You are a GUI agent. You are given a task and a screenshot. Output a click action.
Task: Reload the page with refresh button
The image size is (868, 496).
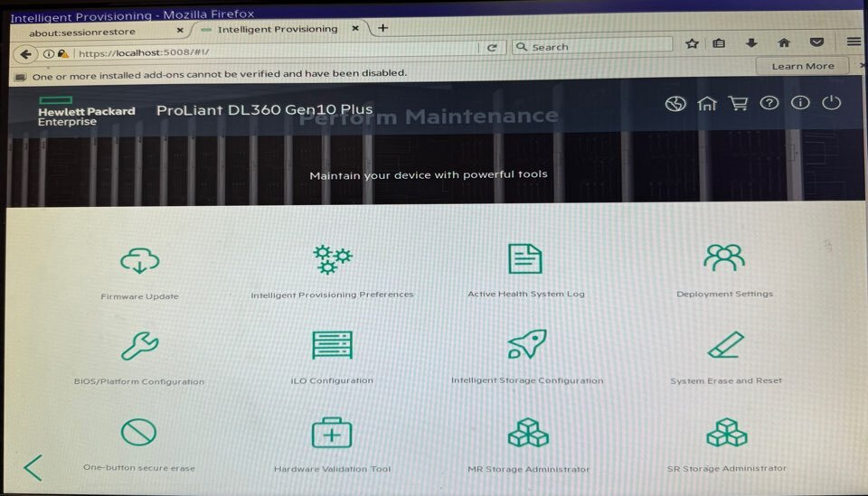492,48
